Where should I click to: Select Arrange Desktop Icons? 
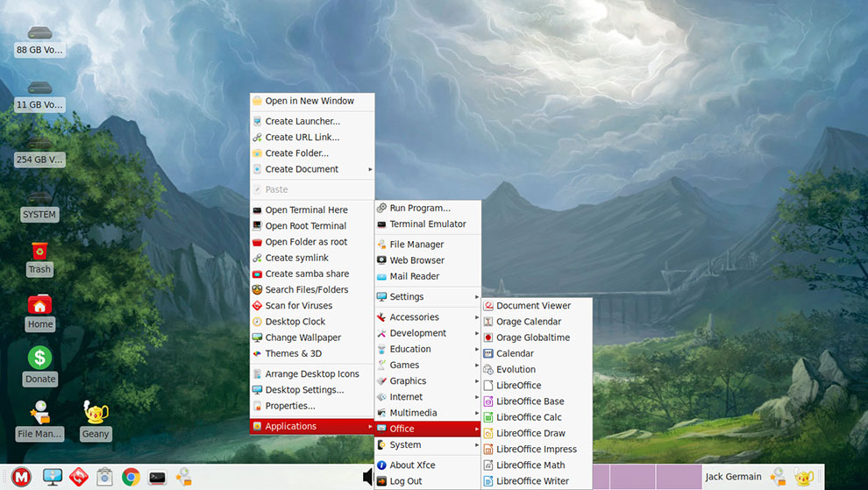click(312, 373)
